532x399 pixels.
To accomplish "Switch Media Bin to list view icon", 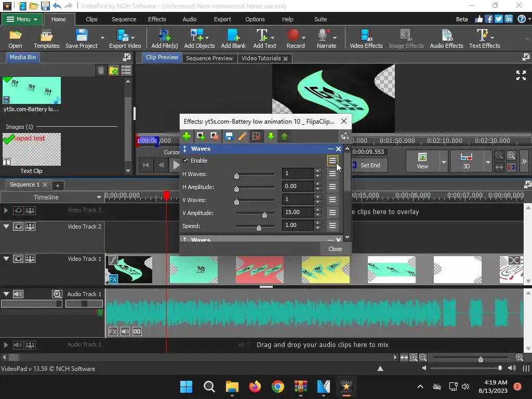I will [x=126, y=70].
